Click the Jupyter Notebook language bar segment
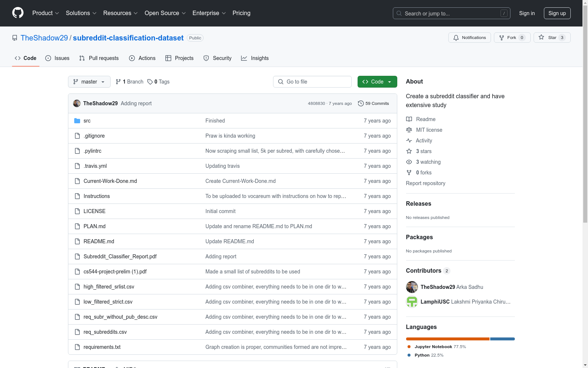This screenshot has width=588, height=368. pos(448,339)
